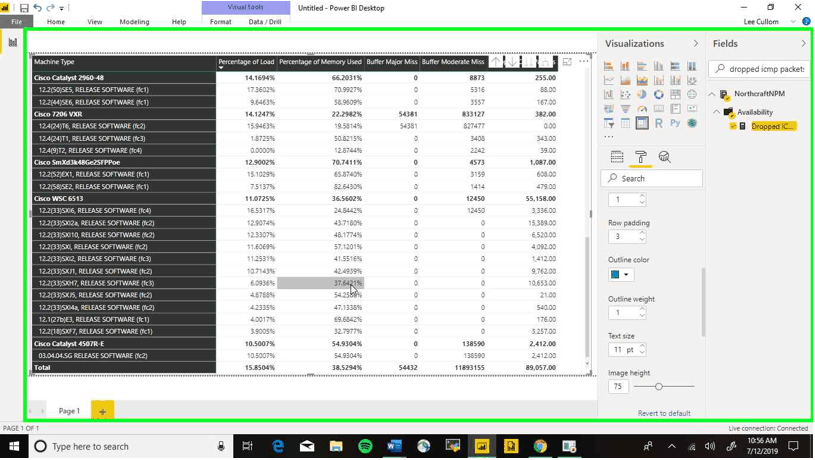Increase the Row padding value
This screenshot has height=460, width=815.
(642, 233)
